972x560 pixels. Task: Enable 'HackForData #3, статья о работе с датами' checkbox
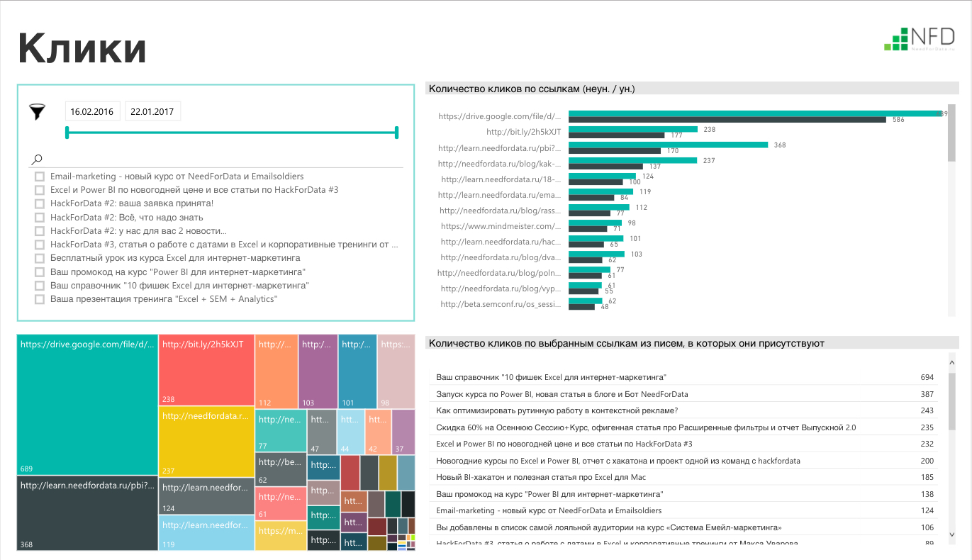pyautogui.click(x=40, y=245)
